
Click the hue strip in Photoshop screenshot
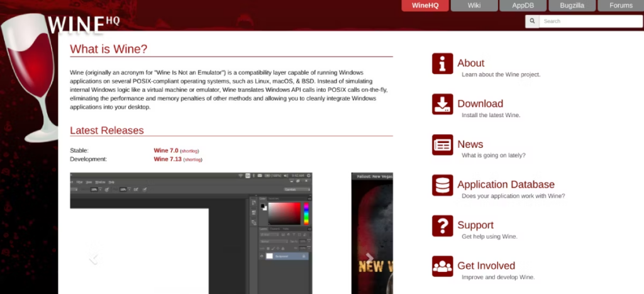pyautogui.click(x=306, y=213)
